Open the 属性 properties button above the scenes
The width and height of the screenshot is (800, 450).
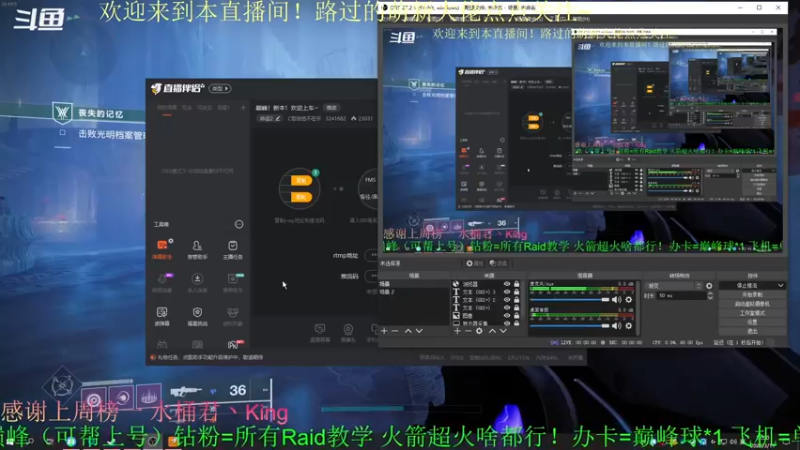[x=474, y=264]
